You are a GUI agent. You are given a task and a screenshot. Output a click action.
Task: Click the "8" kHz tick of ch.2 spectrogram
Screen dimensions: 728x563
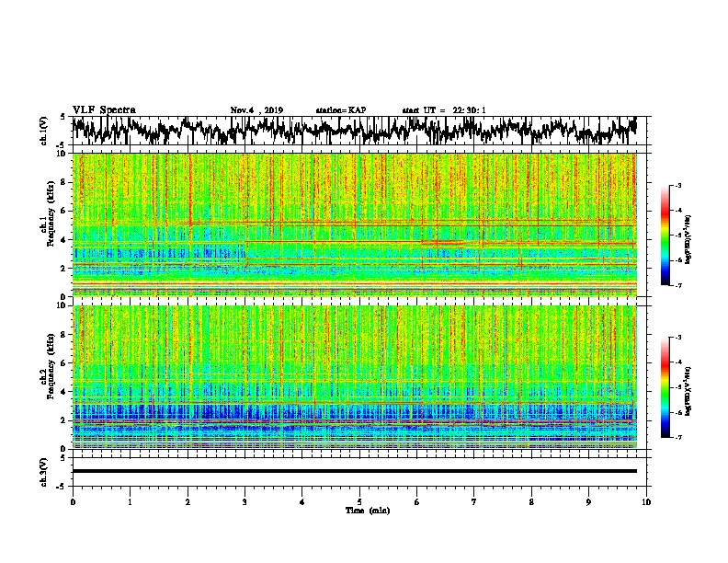click(x=63, y=335)
